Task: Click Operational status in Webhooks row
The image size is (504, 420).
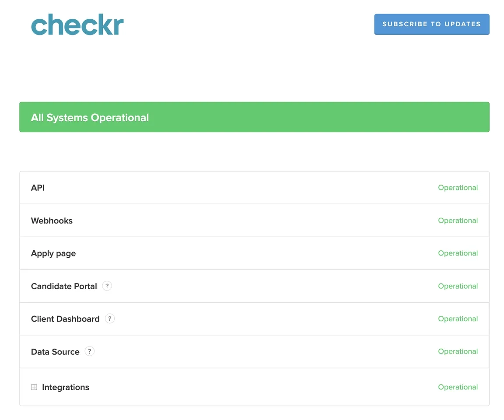Action: (458, 221)
